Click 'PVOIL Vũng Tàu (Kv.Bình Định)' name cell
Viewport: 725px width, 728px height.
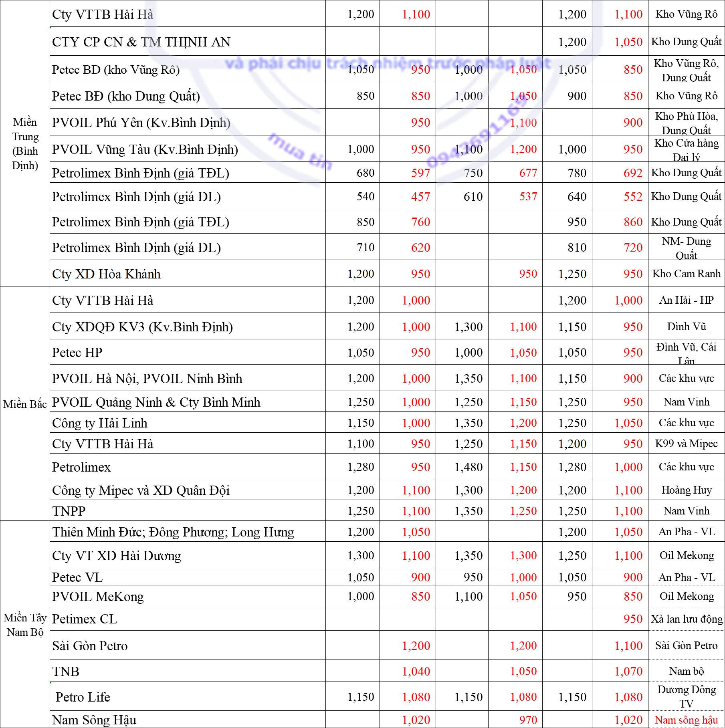pyautogui.click(x=188, y=149)
